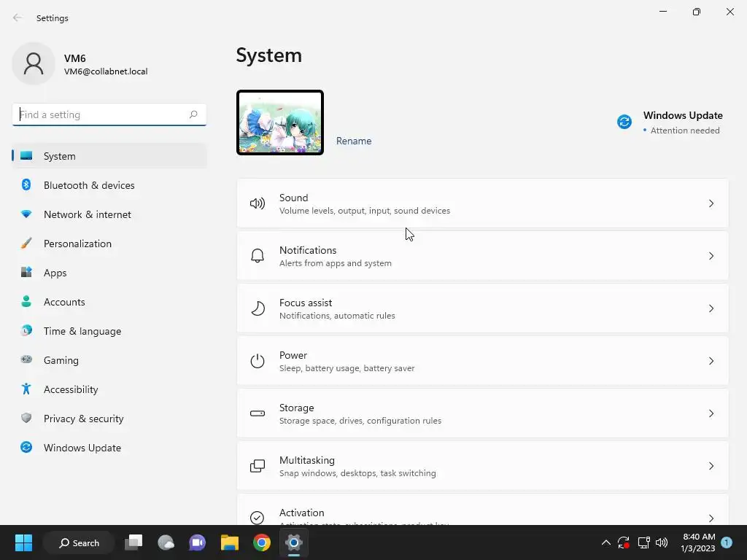Click the Storage drive icon
The height and width of the screenshot is (560, 747).
point(258,413)
